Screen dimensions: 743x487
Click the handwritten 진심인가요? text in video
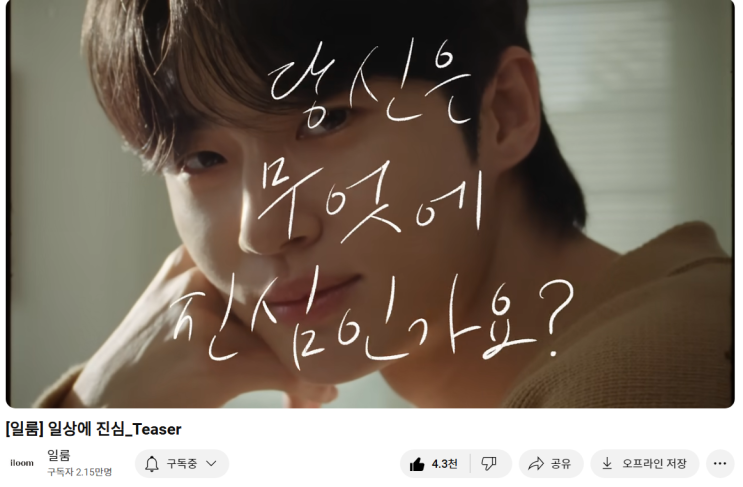coord(372,320)
